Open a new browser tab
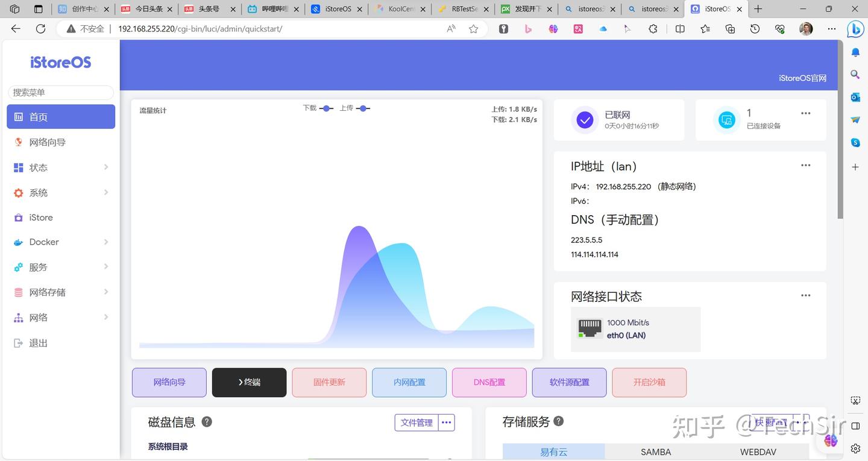This screenshot has width=868, height=461. point(758,9)
